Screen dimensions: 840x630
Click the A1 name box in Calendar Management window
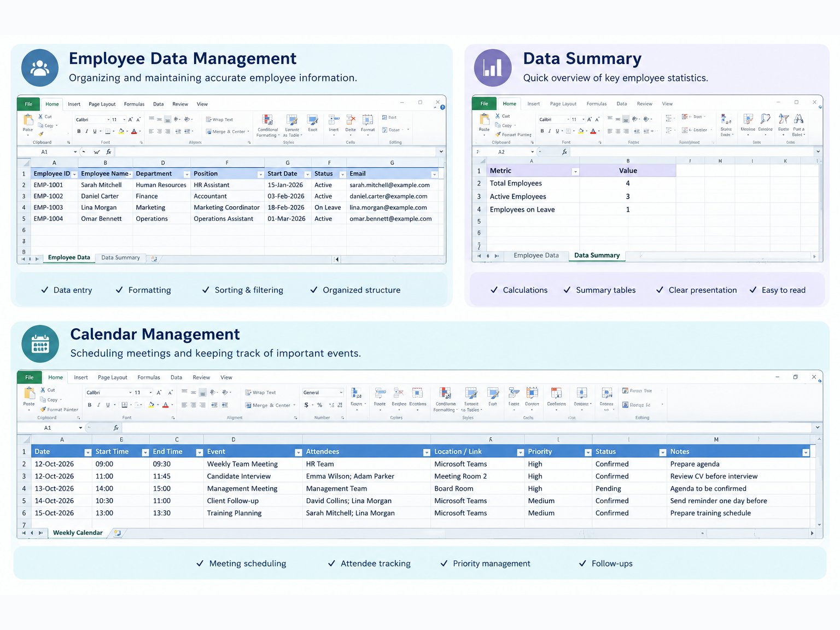click(x=50, y=428)
